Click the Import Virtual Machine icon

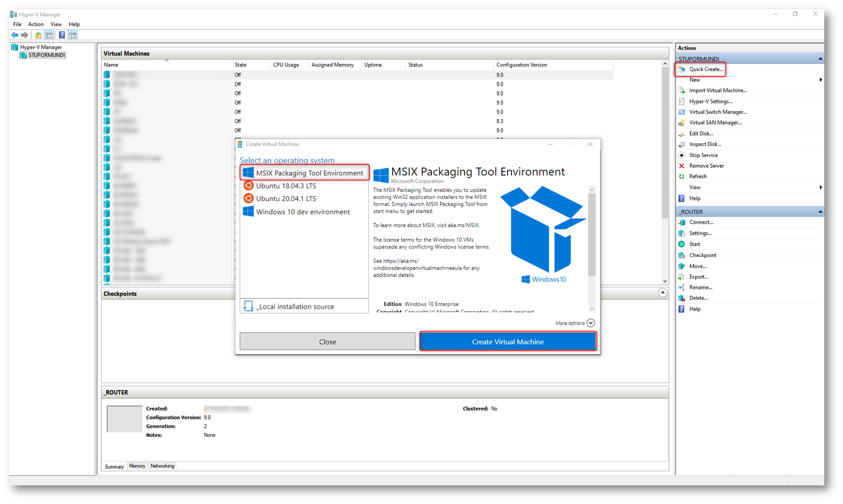click(x=682, y=90)
